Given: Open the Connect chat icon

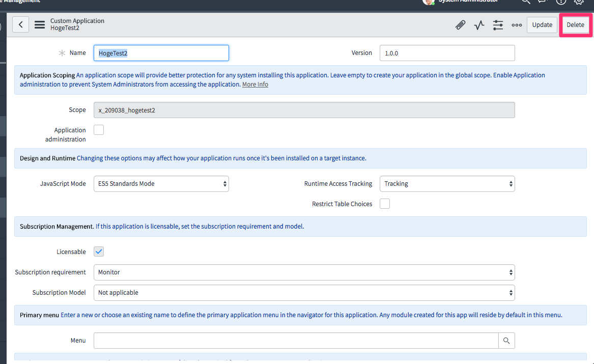Looking at the screenshot, I should (542, 2).
